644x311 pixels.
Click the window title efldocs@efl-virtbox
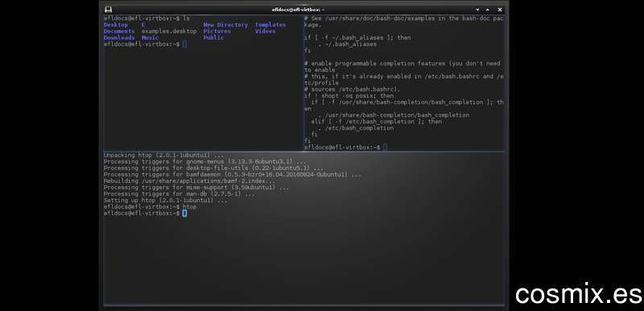click(x=298, y=10)
